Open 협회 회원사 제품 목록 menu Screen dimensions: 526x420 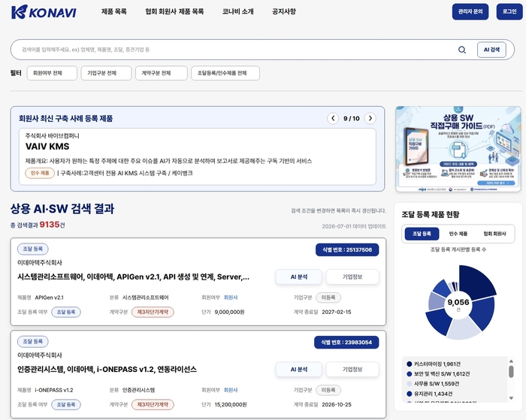[174, 12]
